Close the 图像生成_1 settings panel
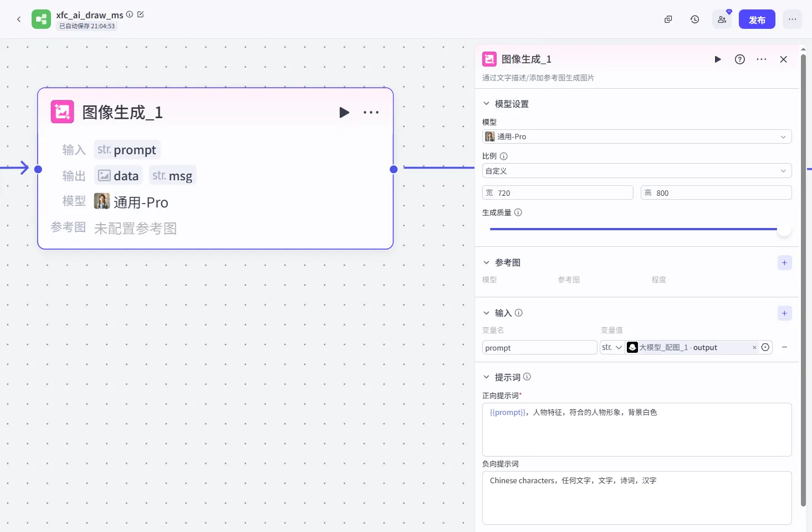This screenshot has width=812, height=532. (784, 59)
